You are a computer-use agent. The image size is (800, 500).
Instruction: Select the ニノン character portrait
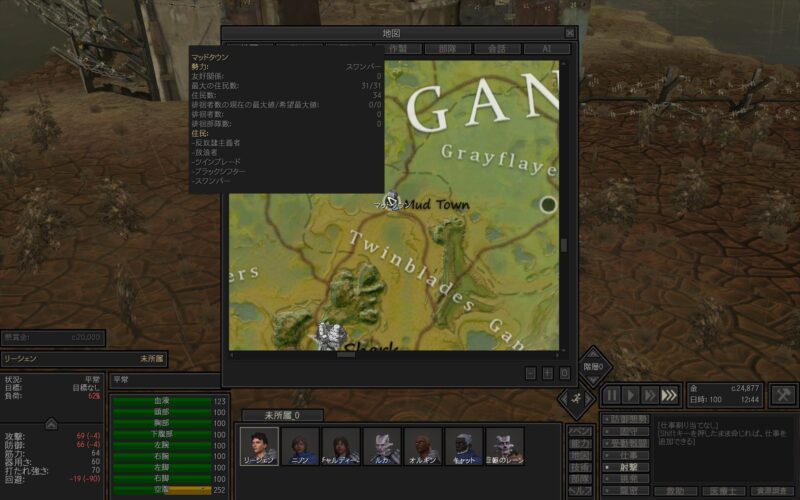(x=300, y=446)
